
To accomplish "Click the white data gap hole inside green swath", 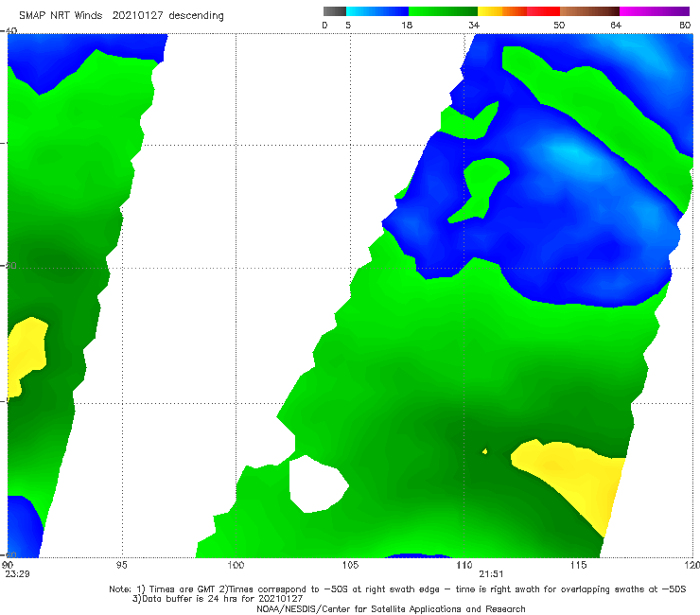I will 317,484.
